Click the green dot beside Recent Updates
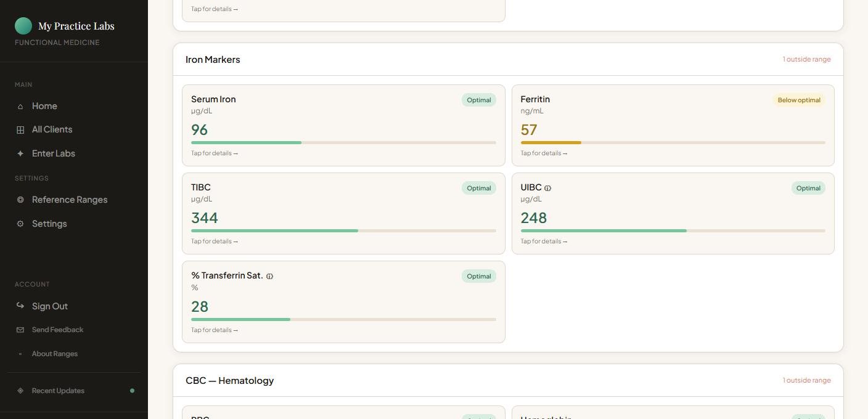Screen dimensions: 868x419 pos(132,391)
